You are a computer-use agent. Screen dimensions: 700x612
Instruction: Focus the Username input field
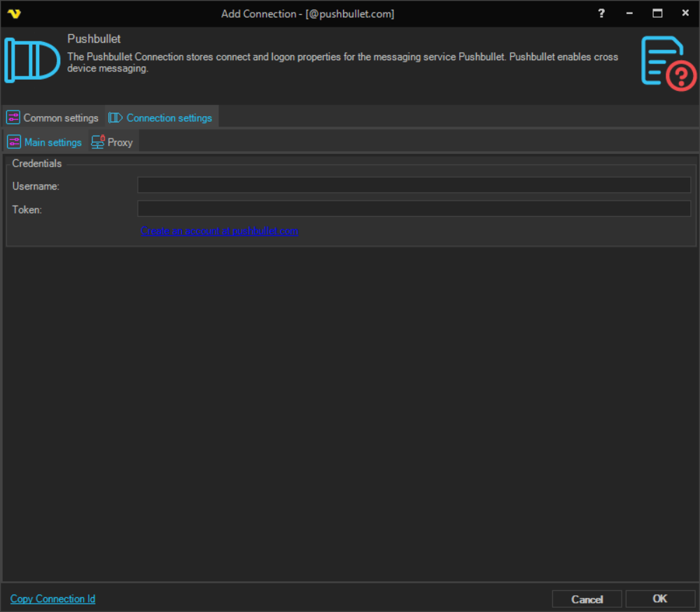tap(414, 185)
